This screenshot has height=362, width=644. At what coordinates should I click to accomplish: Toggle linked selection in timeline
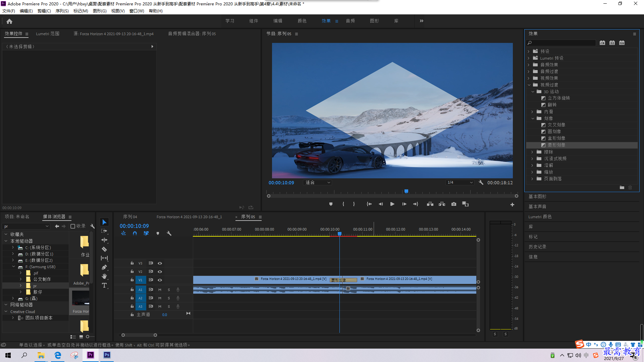146,234
